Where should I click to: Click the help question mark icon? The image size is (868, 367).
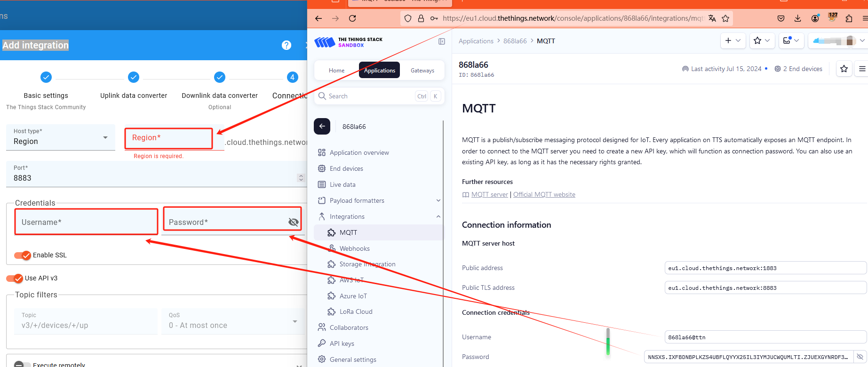pos(286,45)
